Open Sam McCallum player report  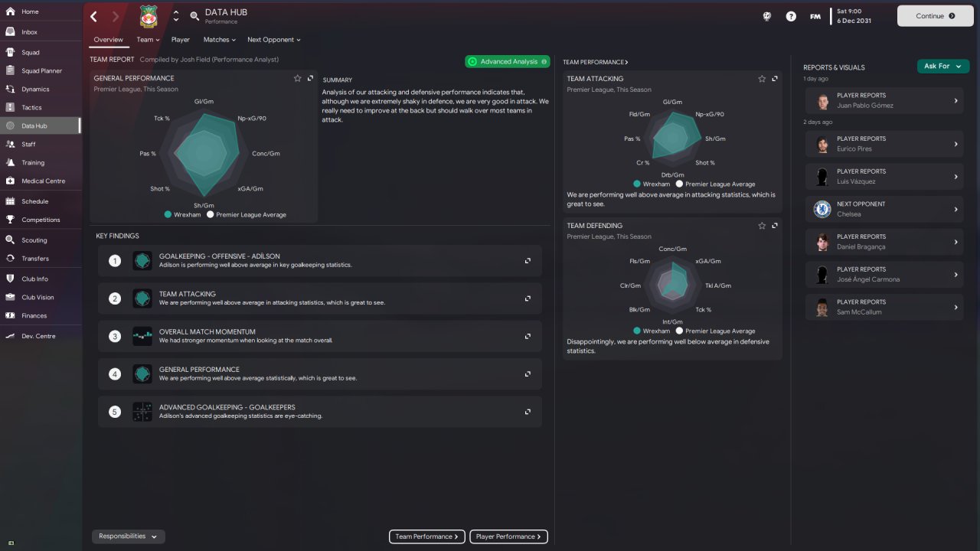click(x=884, y=307)
